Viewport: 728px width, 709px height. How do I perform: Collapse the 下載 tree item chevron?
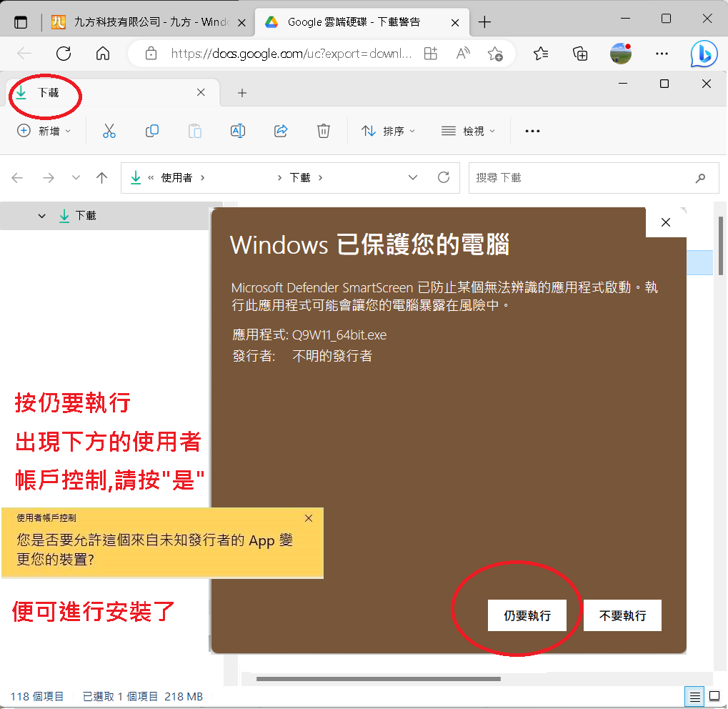coord(41,216)
